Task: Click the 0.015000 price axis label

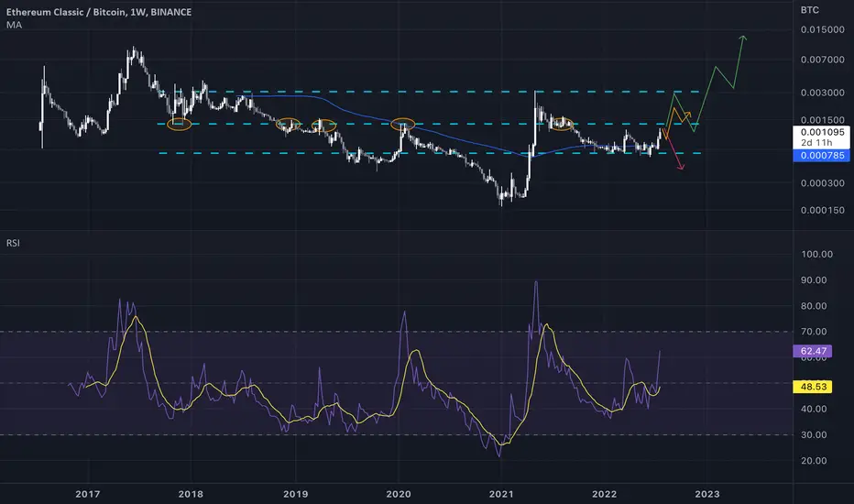Action: [x=823, y=29]
